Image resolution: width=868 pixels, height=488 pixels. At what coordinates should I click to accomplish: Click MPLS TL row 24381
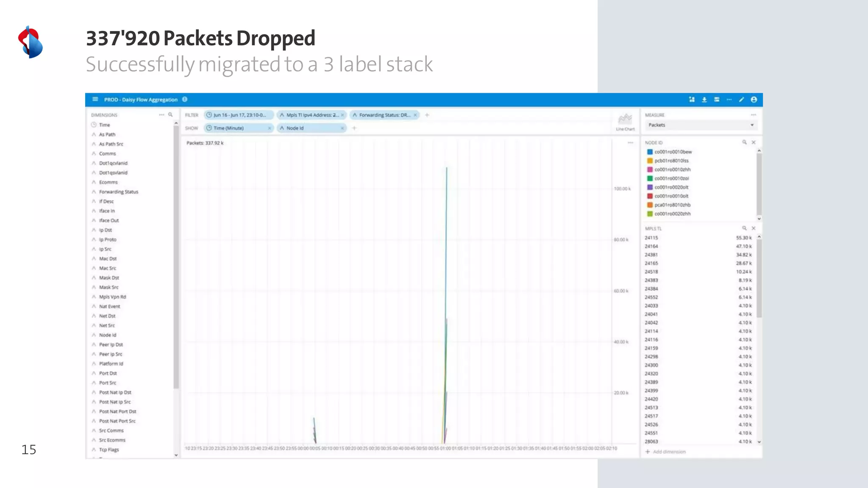click(698, 255)
